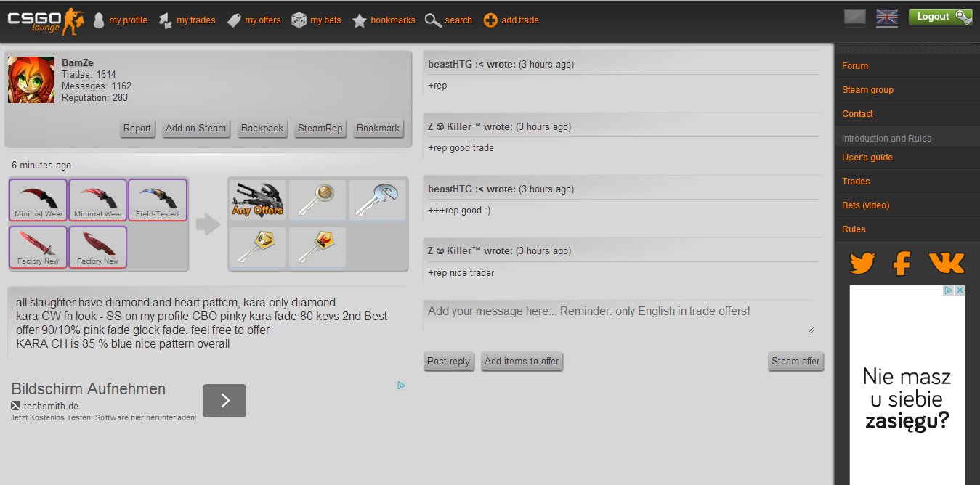Click the Post reply button
The height and width of the screenshot is (485, 980).
[448, 362]
